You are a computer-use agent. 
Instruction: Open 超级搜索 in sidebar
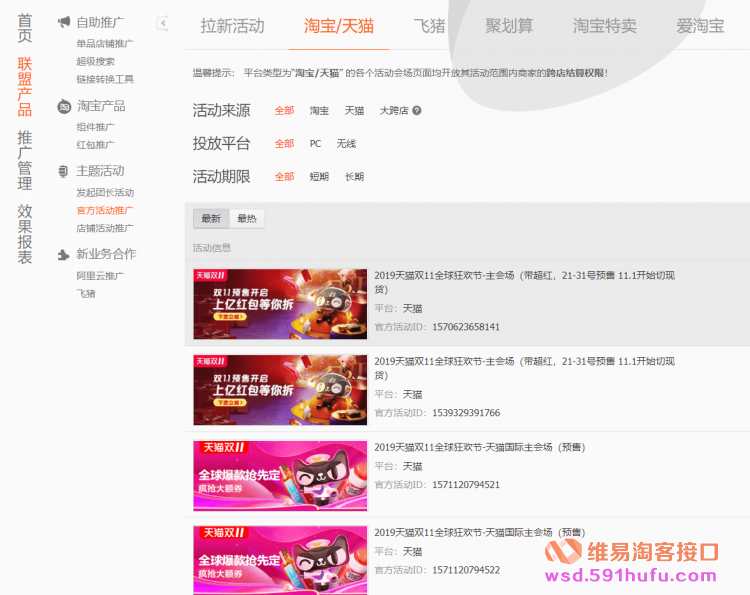[95, 61]
